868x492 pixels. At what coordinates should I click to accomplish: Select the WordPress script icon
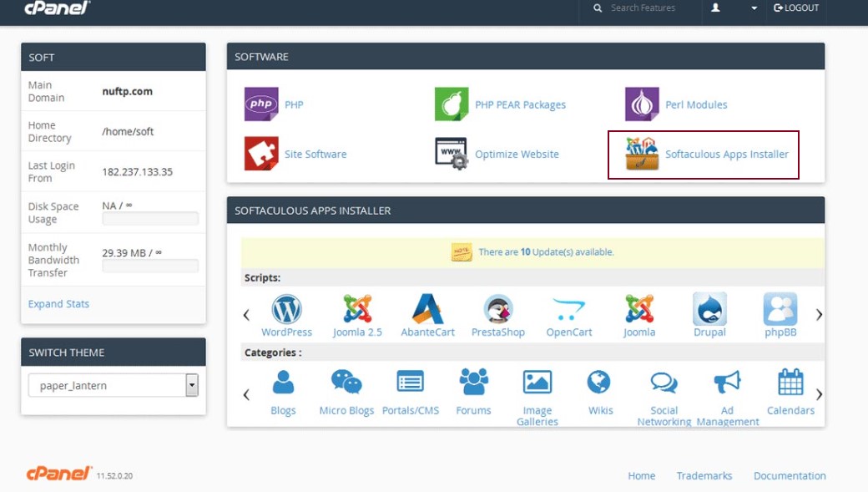[287, 309]
